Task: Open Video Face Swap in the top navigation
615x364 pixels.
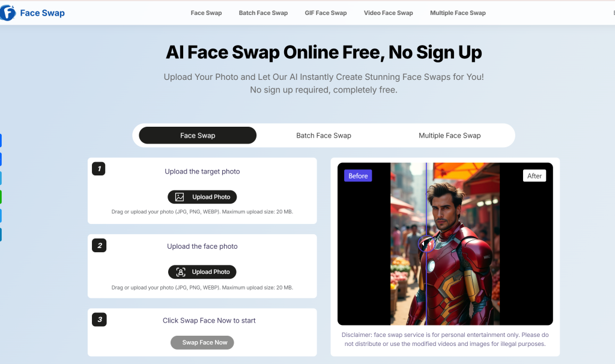Action: (389, 13)
